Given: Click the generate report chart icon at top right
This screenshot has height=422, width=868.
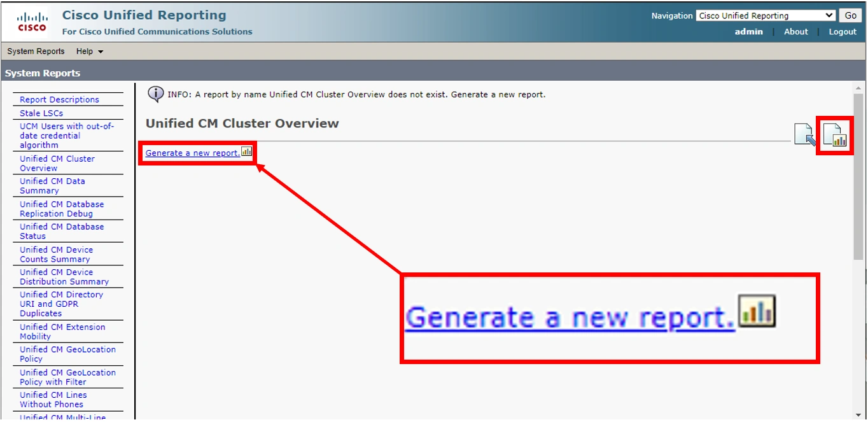Looking at the screenshot, I should (834, 135).
